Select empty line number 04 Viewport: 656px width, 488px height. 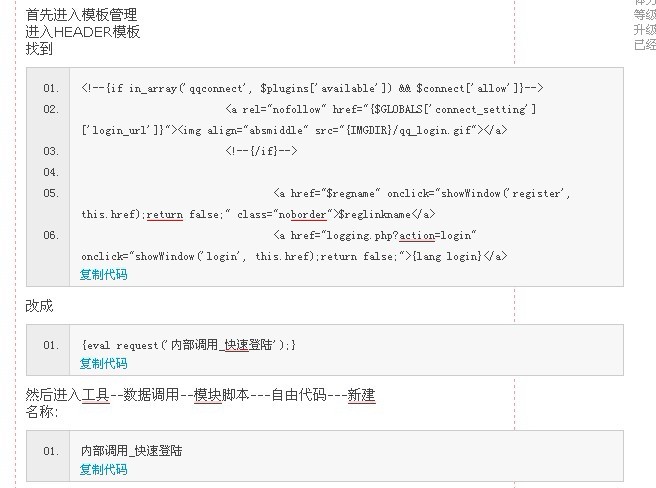click(x=51, y=172)
